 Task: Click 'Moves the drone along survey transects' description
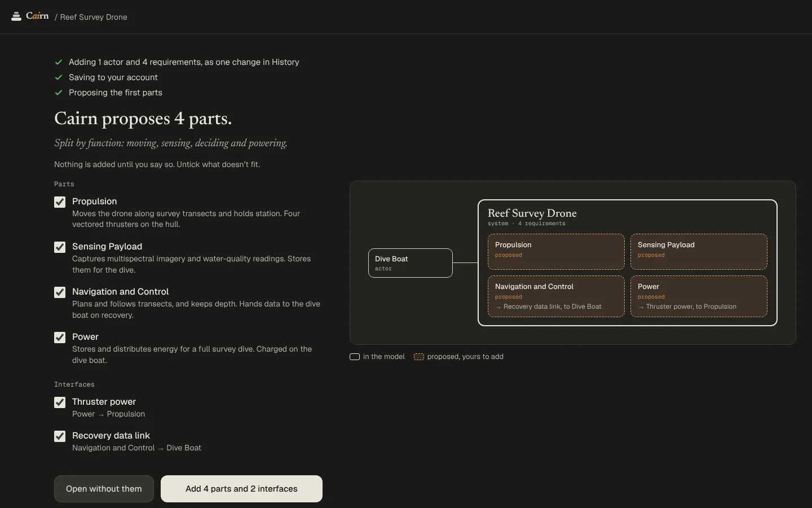pos(186,219)
